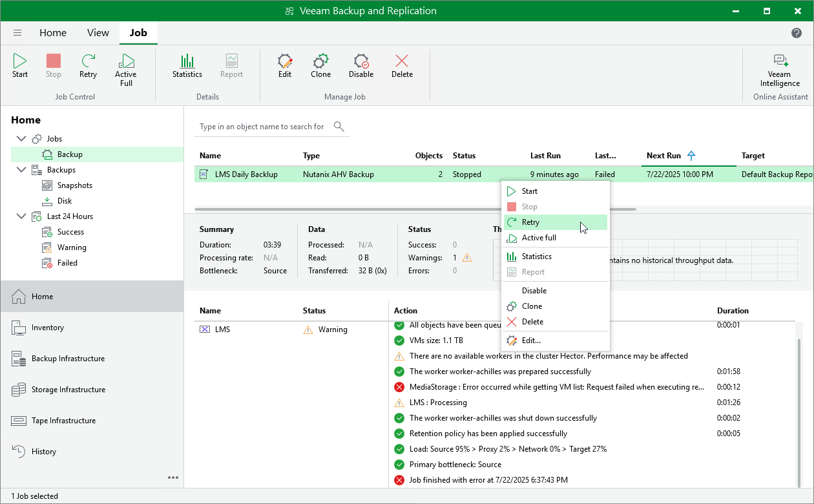Choose Retry in the context menu
The image size is (814, 504).
point(556,222)
